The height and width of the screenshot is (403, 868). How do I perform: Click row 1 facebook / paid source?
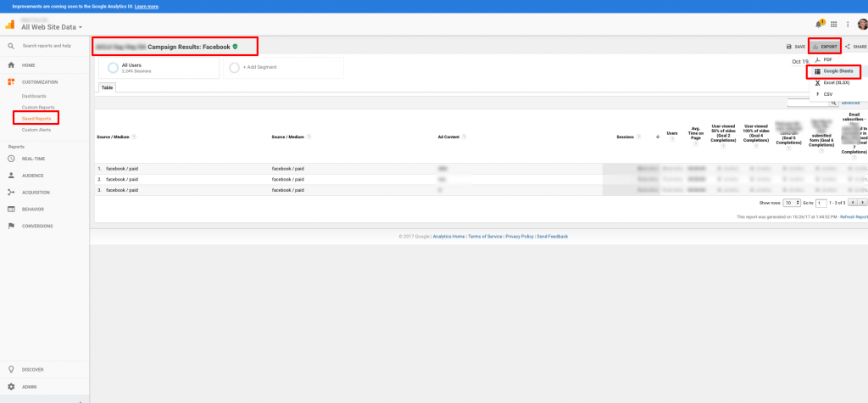pyautogui.click(x=122, y=169)
